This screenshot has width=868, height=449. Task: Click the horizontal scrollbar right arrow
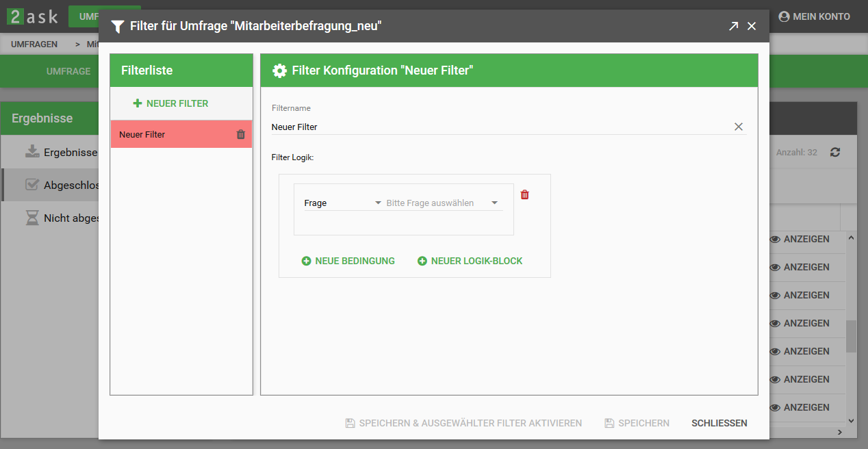tap(841, 433)
